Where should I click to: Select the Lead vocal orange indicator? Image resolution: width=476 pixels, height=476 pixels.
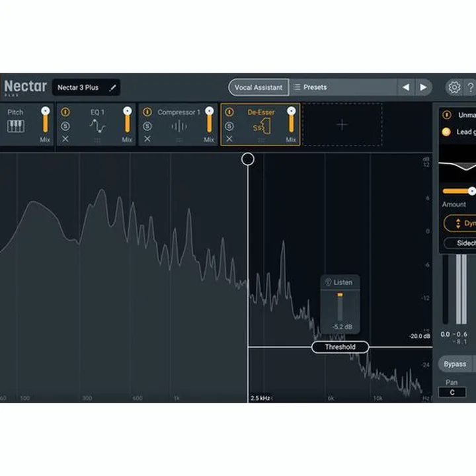coord(446,132)
